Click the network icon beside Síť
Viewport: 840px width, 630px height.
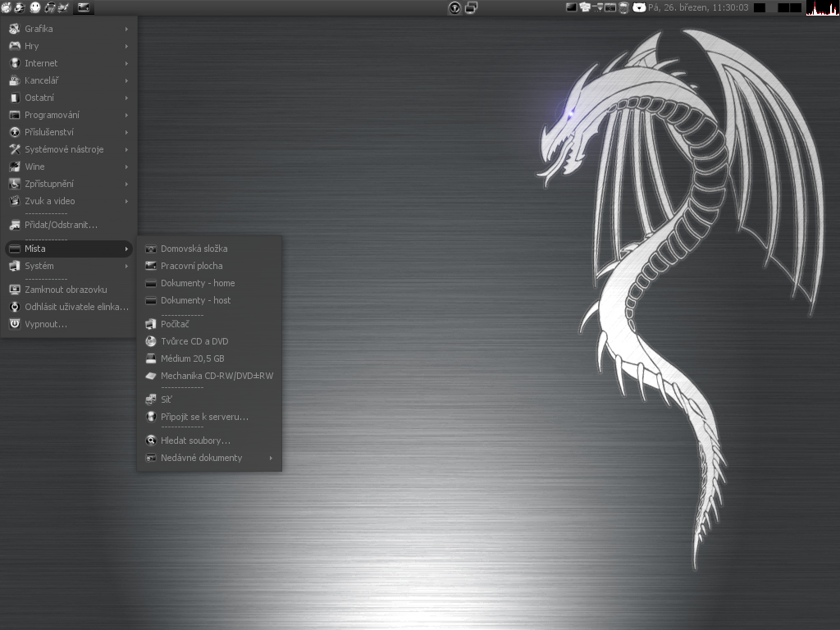click(x=151, y=399)
